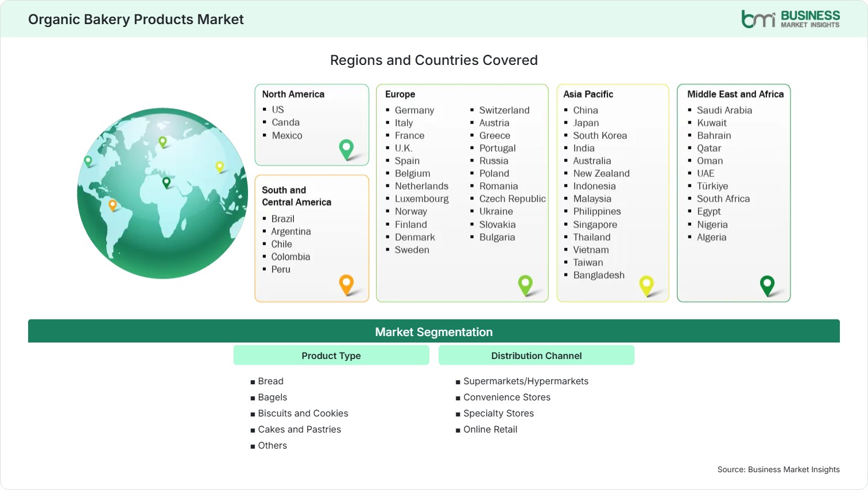Select the Product Type segment header
Screen dimensions: 868x490
(x=331, y=356)
